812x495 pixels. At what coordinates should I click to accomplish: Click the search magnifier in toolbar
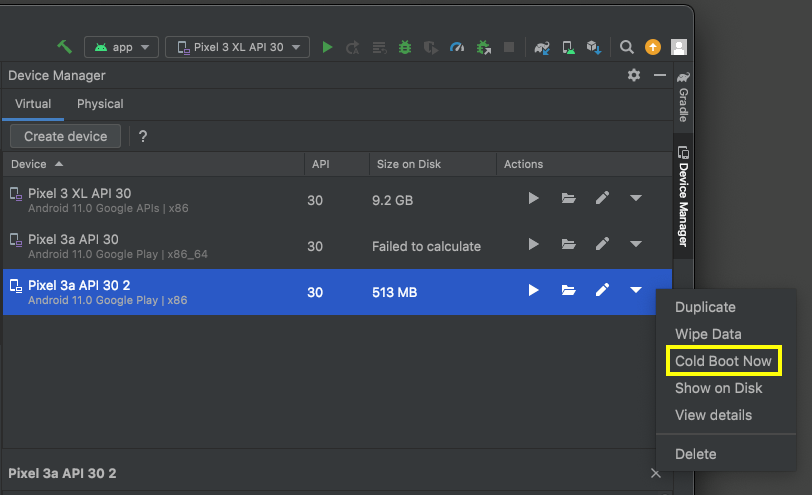626,47
